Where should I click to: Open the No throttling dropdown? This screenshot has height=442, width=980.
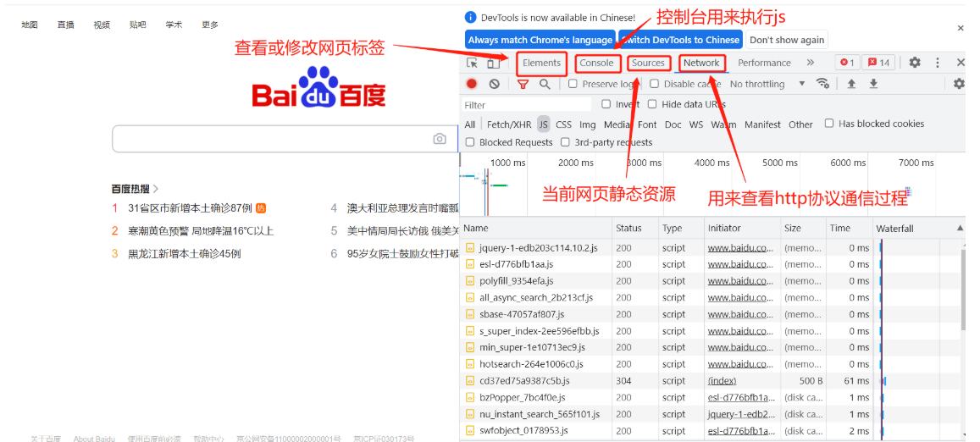pos(767,84)
